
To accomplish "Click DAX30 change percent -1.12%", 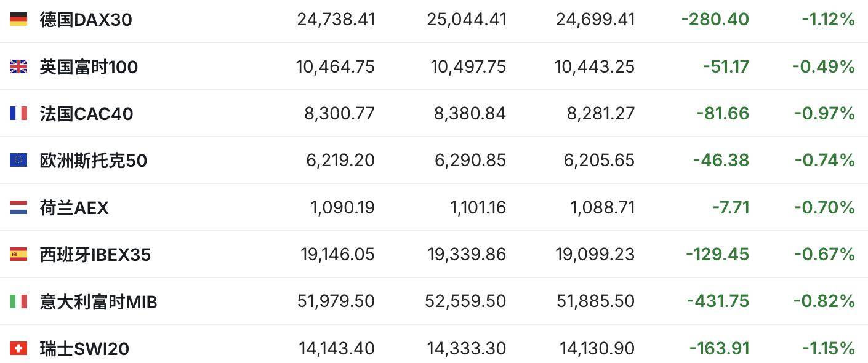I will coord(828,20).
